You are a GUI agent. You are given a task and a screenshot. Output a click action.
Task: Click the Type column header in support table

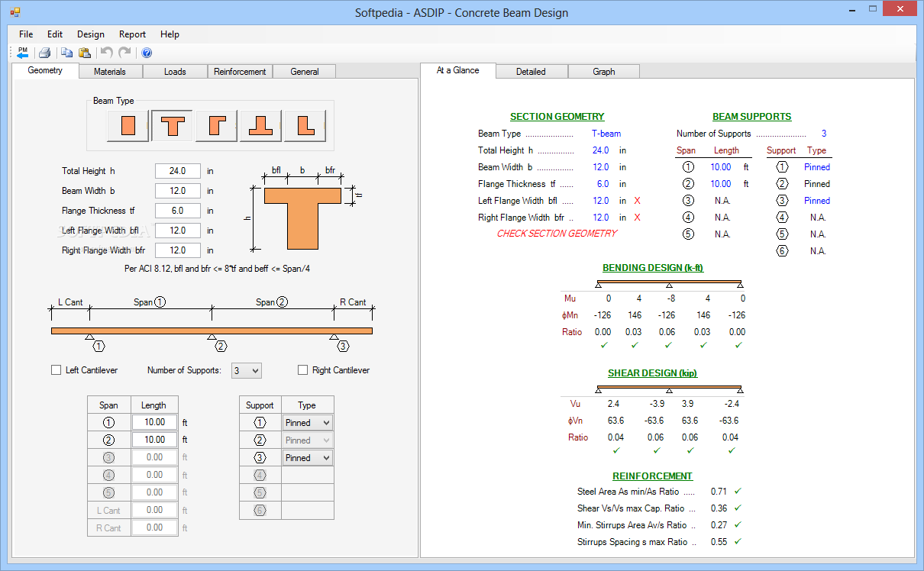pyautogui.click(x=307, y=405)
